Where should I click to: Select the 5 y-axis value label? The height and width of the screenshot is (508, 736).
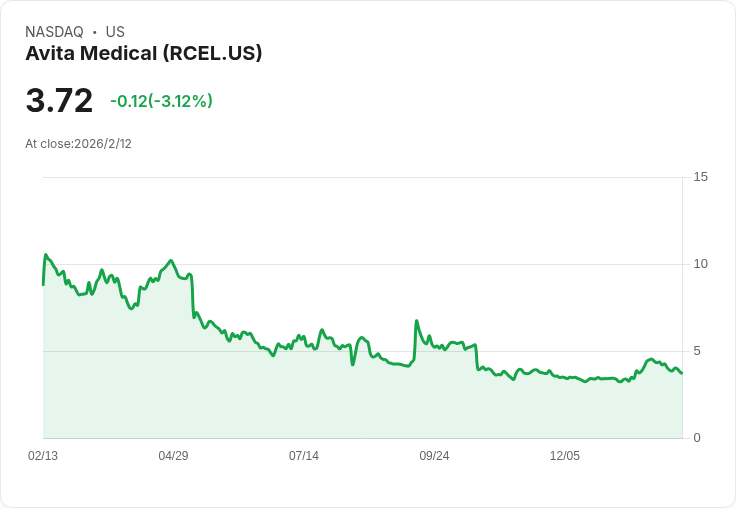[x=697, y=351]
